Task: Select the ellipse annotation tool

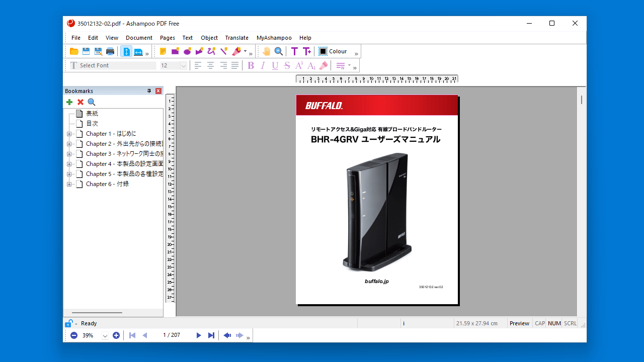Action: click(x=187, y=51)
